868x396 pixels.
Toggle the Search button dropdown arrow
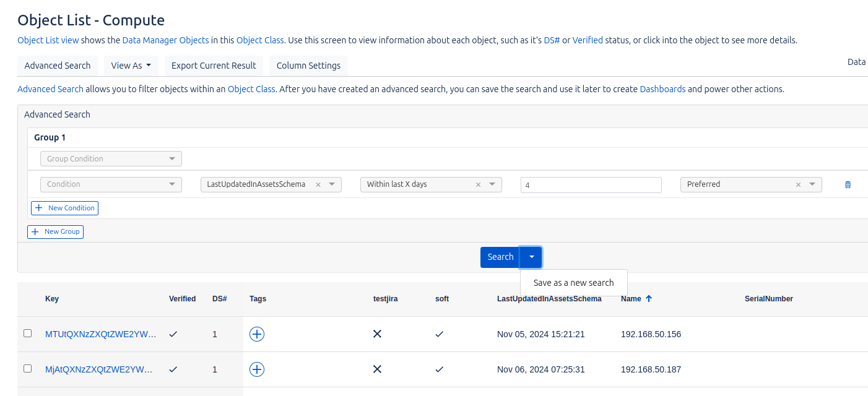tap(531, 257)
